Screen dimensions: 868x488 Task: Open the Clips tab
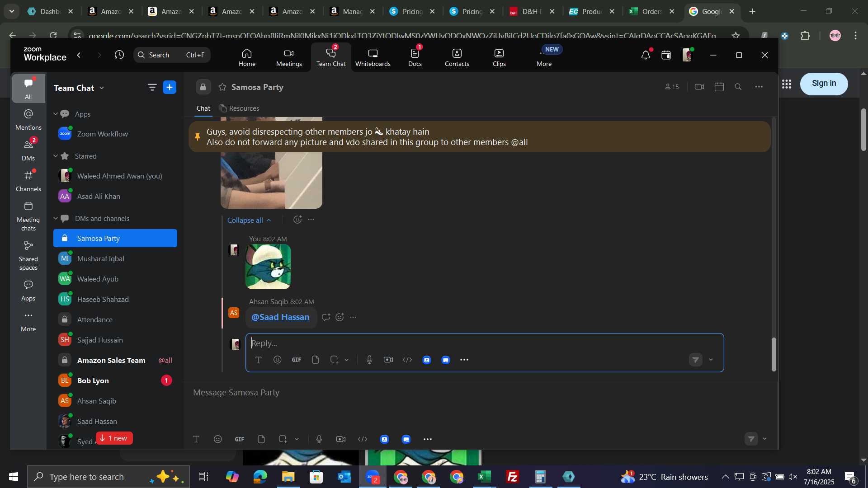coord(499,57)
